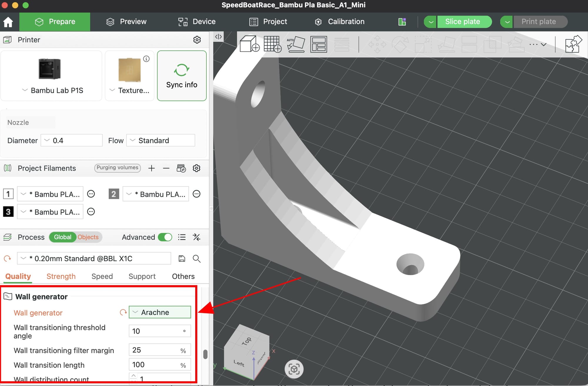Viewport: 588px width, 386px height.
Task: Open the Wall generator Arachne dropdown
Action: 160,312
